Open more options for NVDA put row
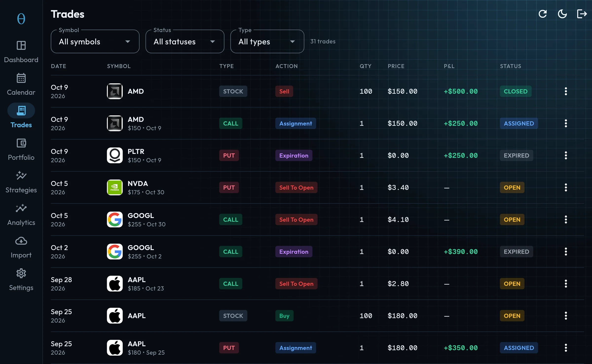This screenshot has height=364, width=592. click(566, 187)
